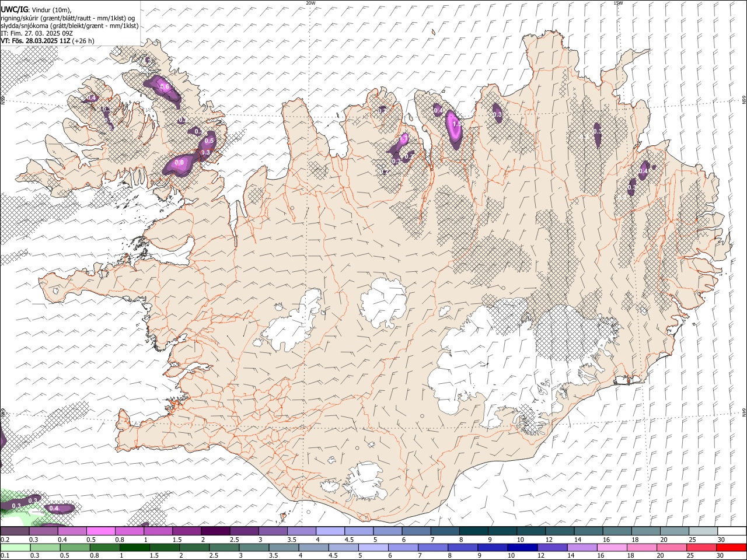Screen dimensions: 747x560
Task: Pick the bottom-row swatch between 2.5 and 3
Action: pos(224,547)
